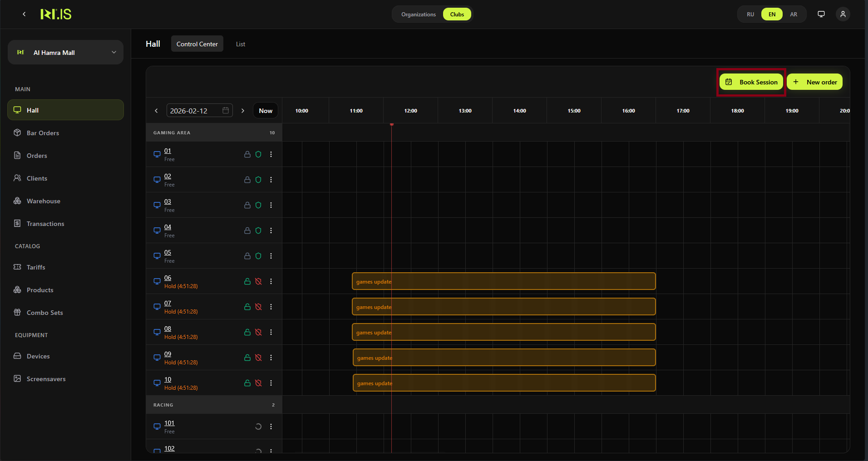This screenshot has height=461, width=868.
Task: Open three-dot menu for station 08
Action: pos(271,332)
